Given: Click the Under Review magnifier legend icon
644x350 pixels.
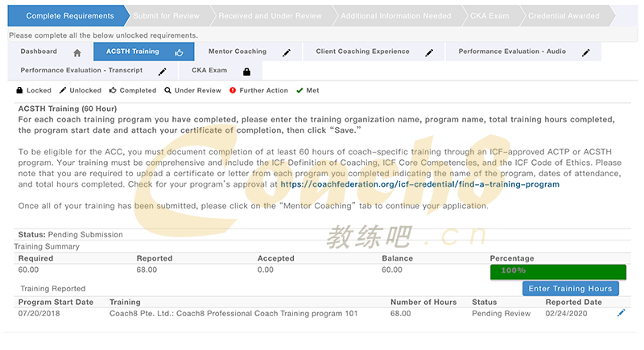Looking at the screenshot, I should (x=167, y=91).
